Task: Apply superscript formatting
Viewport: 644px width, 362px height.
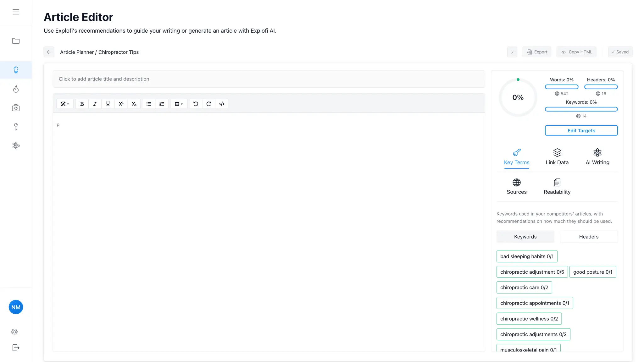Action: [x=121, y=104]
